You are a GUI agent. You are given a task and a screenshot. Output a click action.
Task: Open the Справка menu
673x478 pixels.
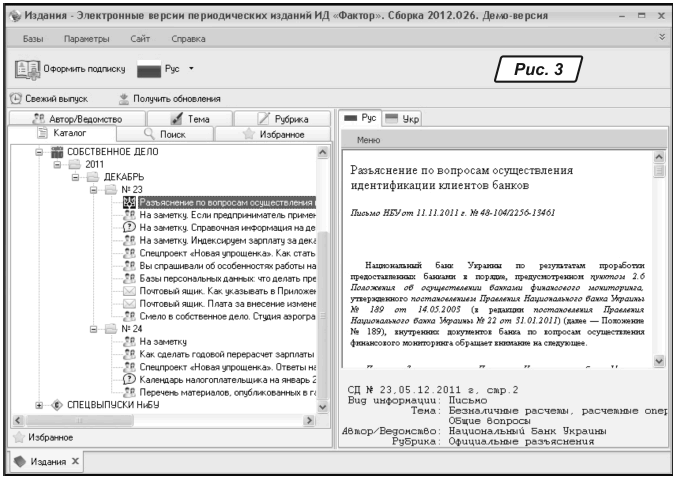point(188,37)
